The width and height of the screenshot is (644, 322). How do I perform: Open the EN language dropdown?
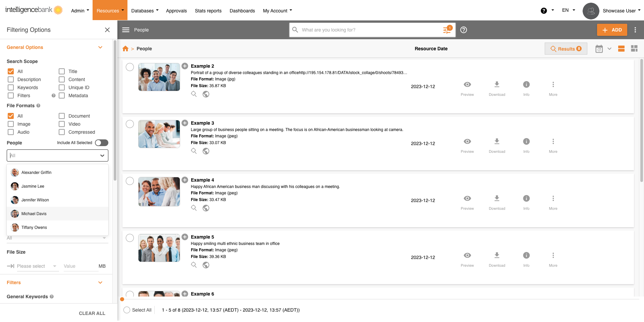click(x=569, y=10)
